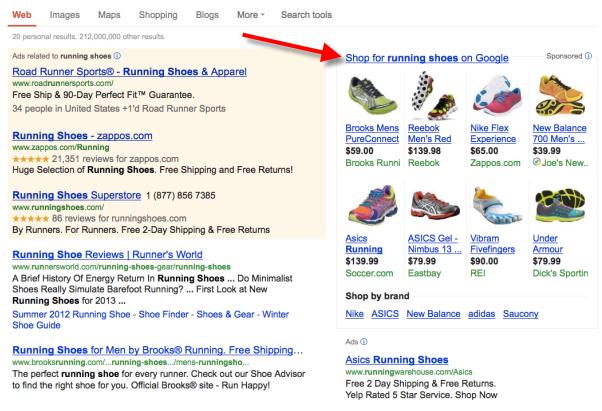Click the phone number 1 (877) 856 7385

180,195
